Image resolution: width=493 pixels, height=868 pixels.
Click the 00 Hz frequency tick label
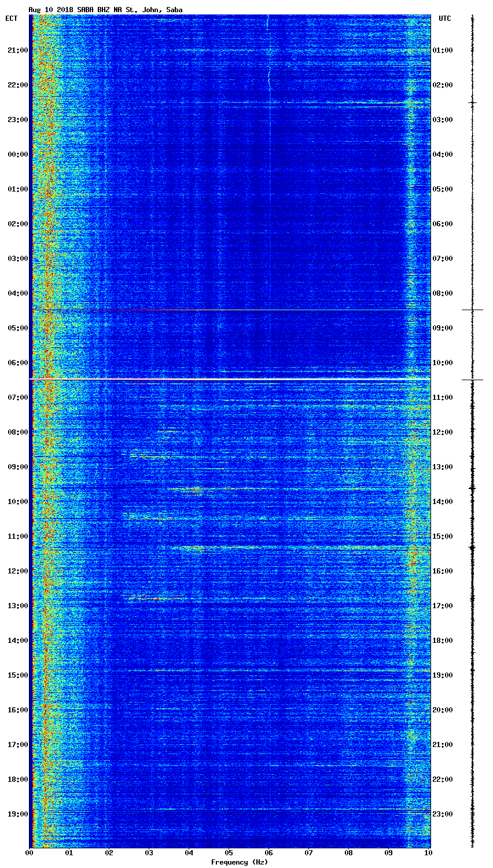tap(30, 853)
